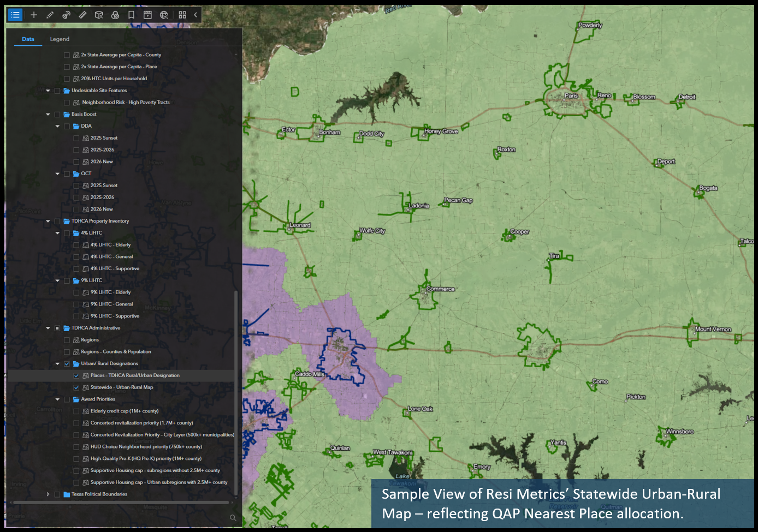758x532 pixels.
Task: Check the Neighborhood Risk - High Poverty Tracts layer
Action: (x=67, y=102)
